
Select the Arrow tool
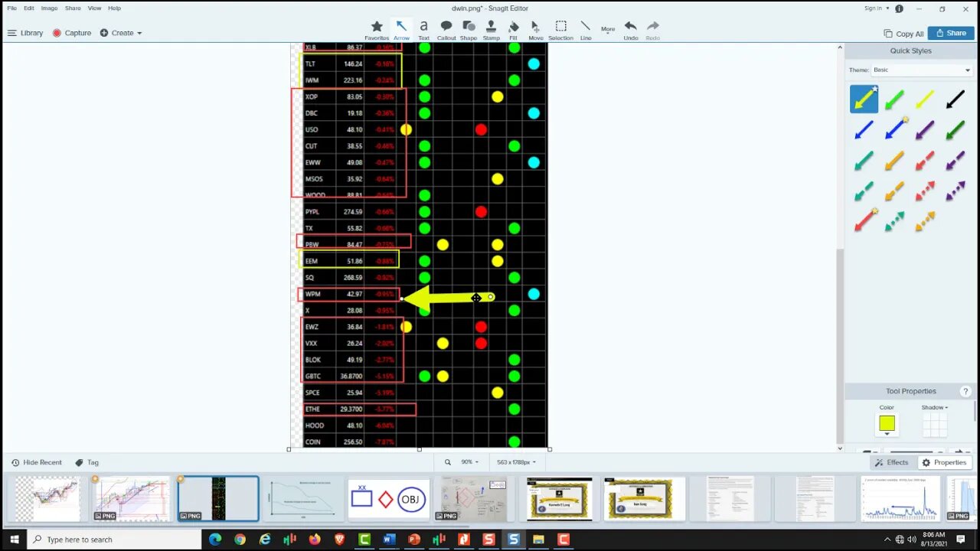click(401, 29)
